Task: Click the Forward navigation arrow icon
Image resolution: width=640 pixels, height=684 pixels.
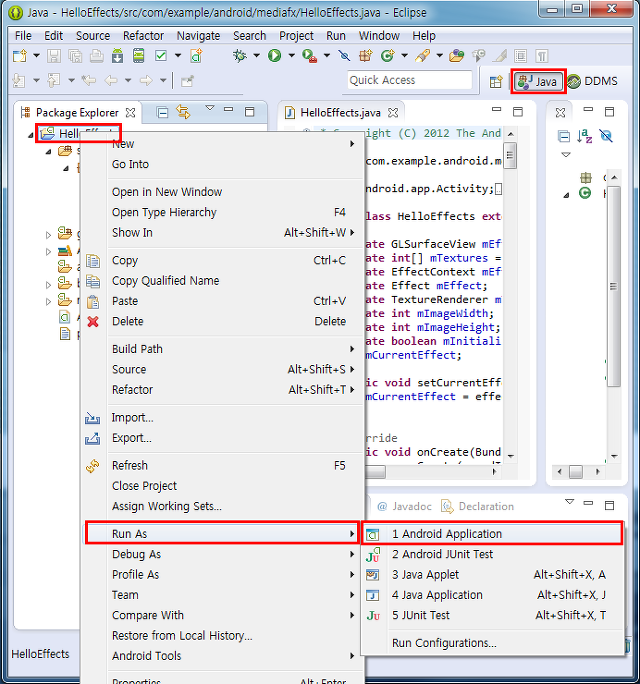Action: (x=146, y=80)
